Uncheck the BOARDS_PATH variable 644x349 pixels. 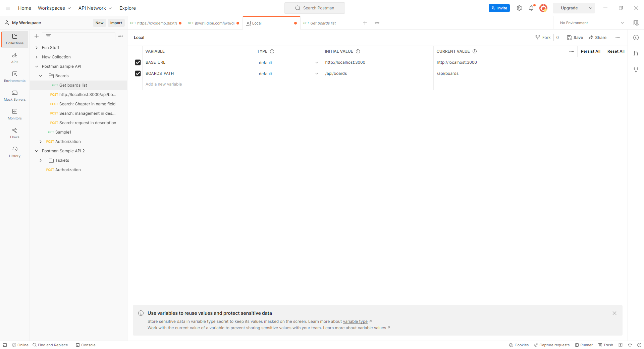point(138,73)
